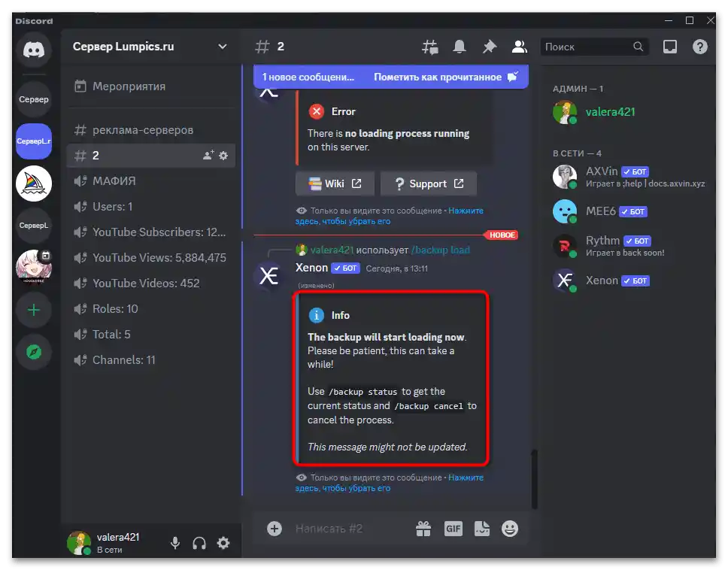Viewport: 728px width, 570px height.
Task: Click the chat scrollbar thumb
Action: click(x=535, y=479)
